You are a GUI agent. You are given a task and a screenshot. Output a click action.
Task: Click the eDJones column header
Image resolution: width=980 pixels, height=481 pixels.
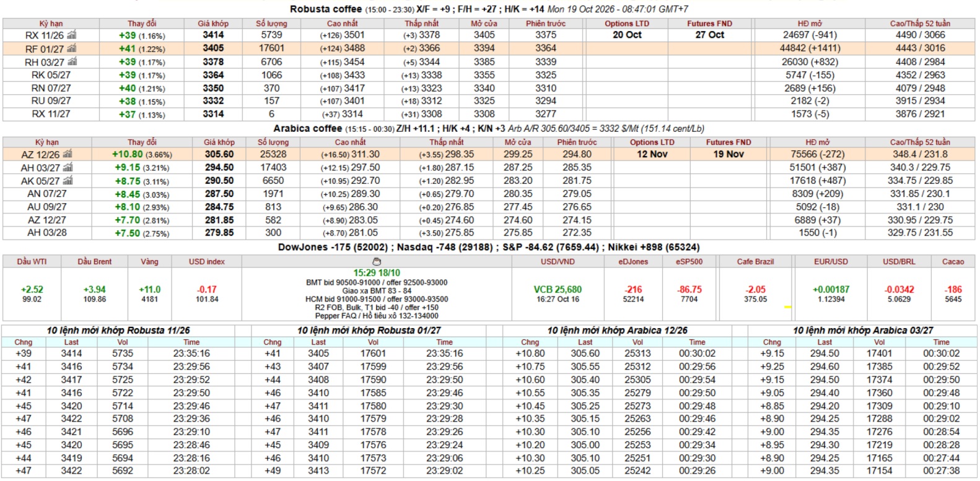point(633,262)
